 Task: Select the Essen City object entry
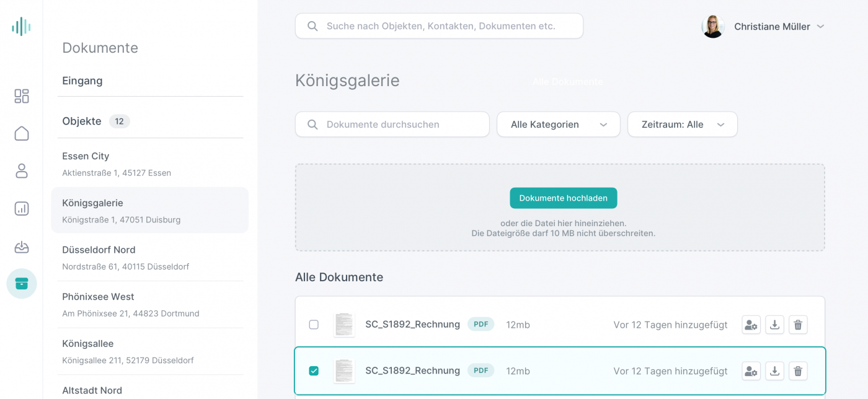pos(86,156)
